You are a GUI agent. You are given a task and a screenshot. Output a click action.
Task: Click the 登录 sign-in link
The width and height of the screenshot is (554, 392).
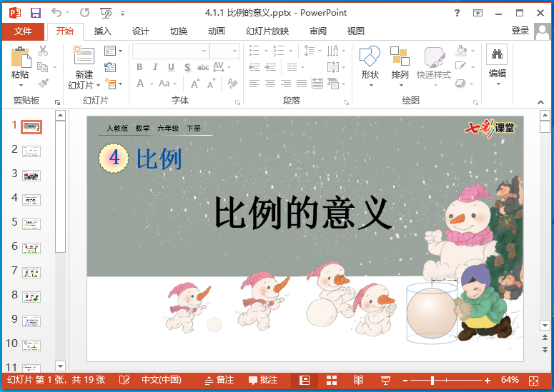coord(520,31)
